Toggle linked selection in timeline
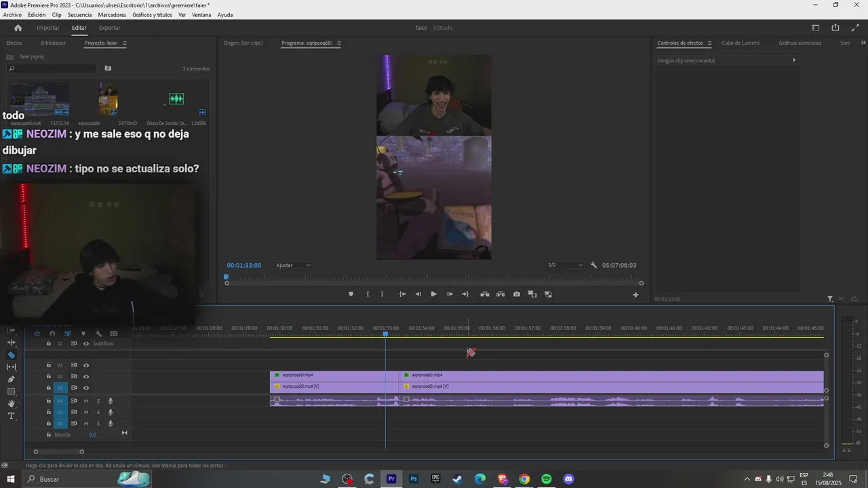This screenshot has width=868, height=488. click(68, 333)
